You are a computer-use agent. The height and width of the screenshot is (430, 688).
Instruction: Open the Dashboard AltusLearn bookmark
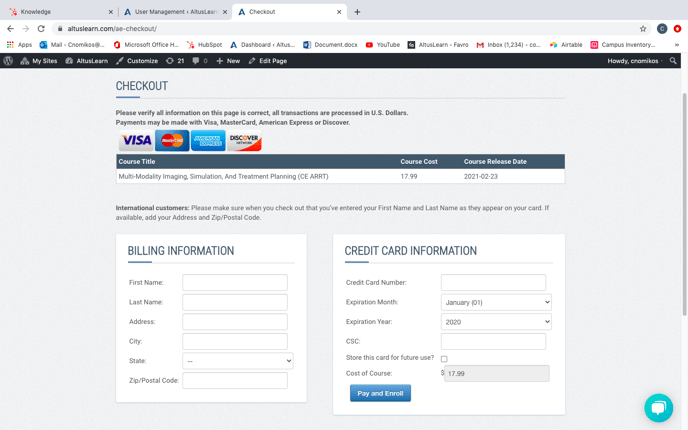coord(262,45)
